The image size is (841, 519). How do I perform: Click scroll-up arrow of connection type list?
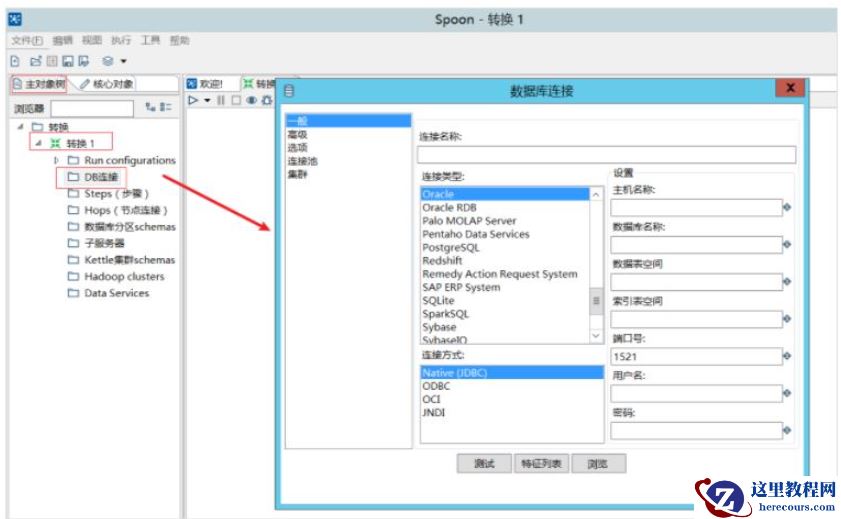(596, 194)
